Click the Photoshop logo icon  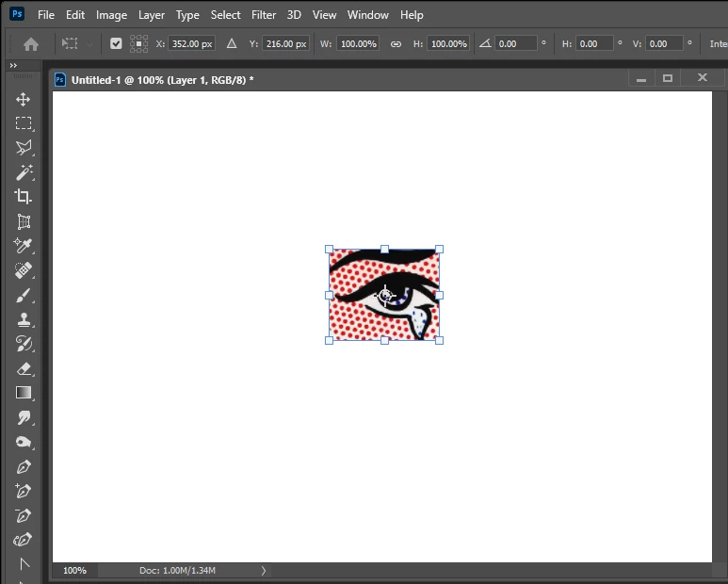point(17,14)
